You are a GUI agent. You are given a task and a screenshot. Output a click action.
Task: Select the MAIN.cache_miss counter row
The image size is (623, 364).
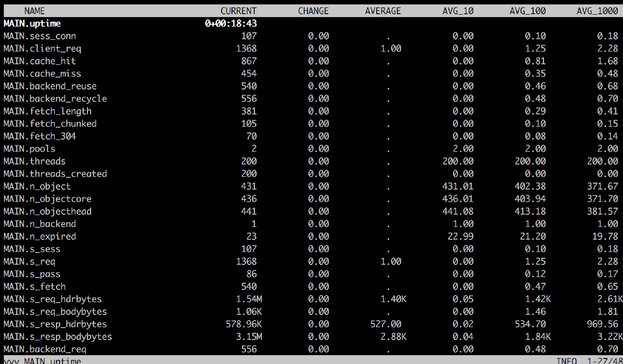[x=311, y=74]
